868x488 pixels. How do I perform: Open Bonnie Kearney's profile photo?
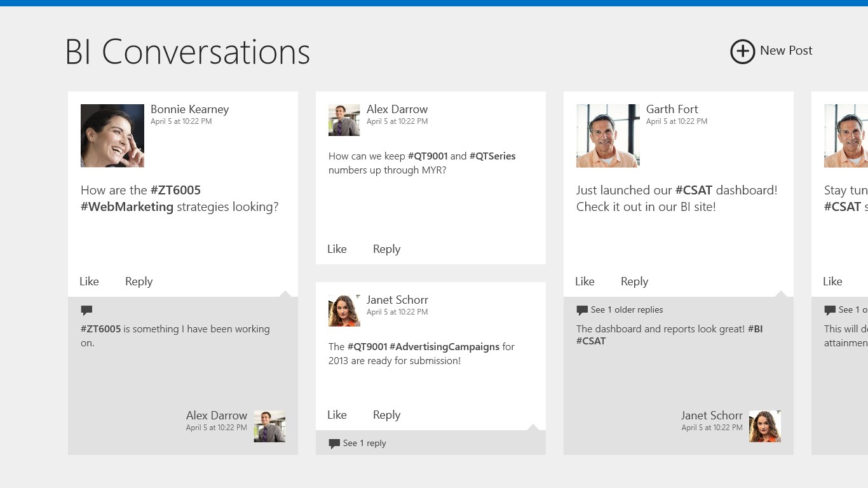click(112, 136)
